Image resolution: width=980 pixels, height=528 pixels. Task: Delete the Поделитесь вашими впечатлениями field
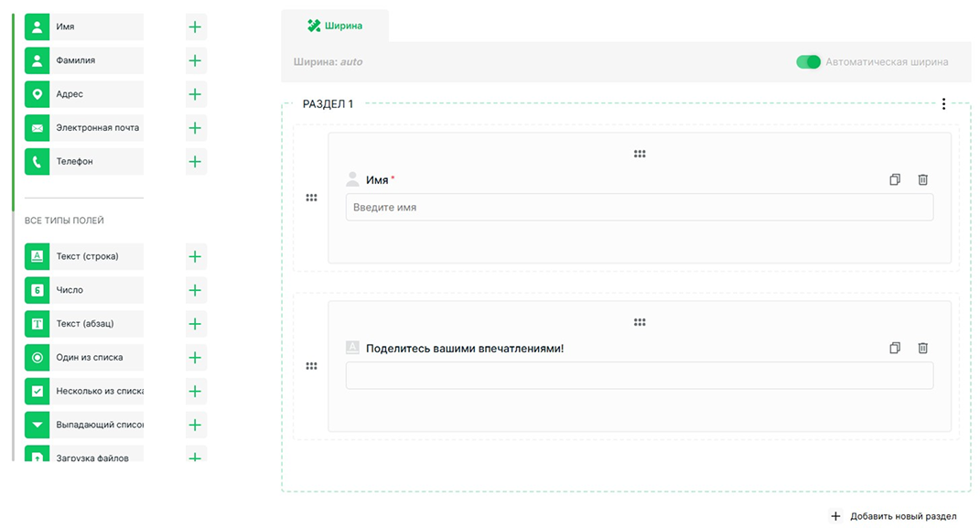pyautogui.click(x=922, y=348)
